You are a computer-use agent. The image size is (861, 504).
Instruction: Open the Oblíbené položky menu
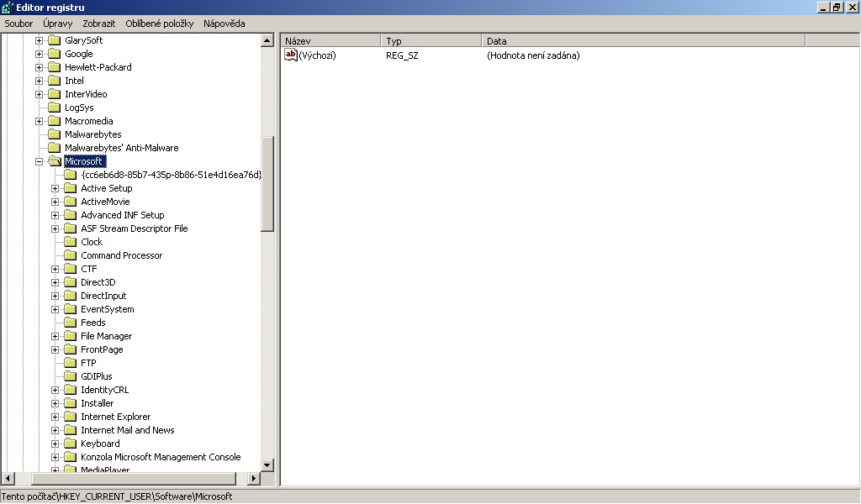[x=159, y=24]
